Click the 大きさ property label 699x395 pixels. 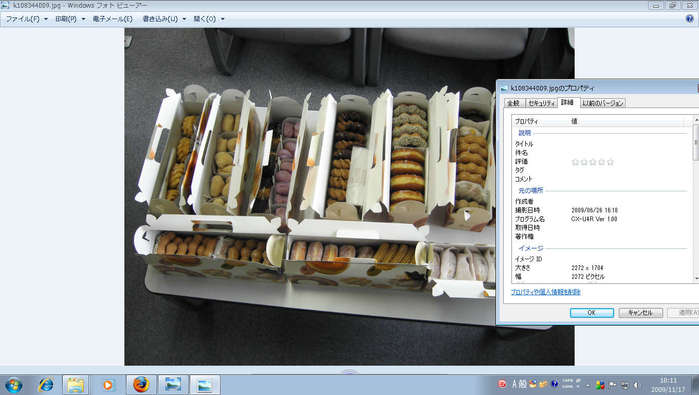(522, 268)
